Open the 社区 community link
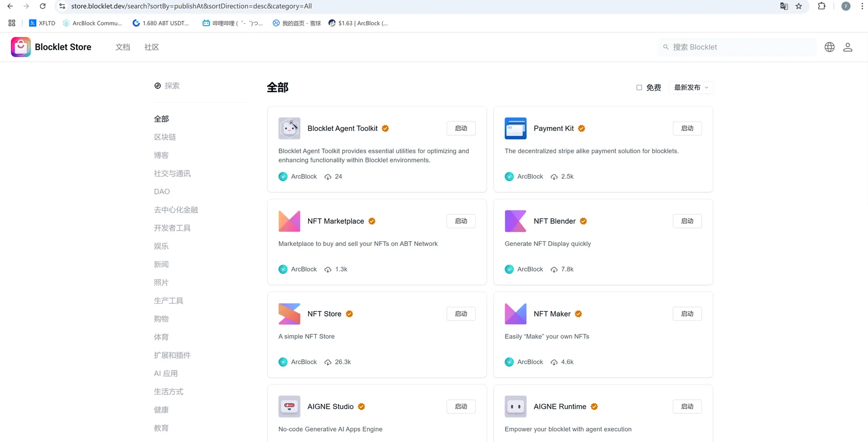Image resolution: width=868 pixels, height=442 pixels. [x=152, y=47]
